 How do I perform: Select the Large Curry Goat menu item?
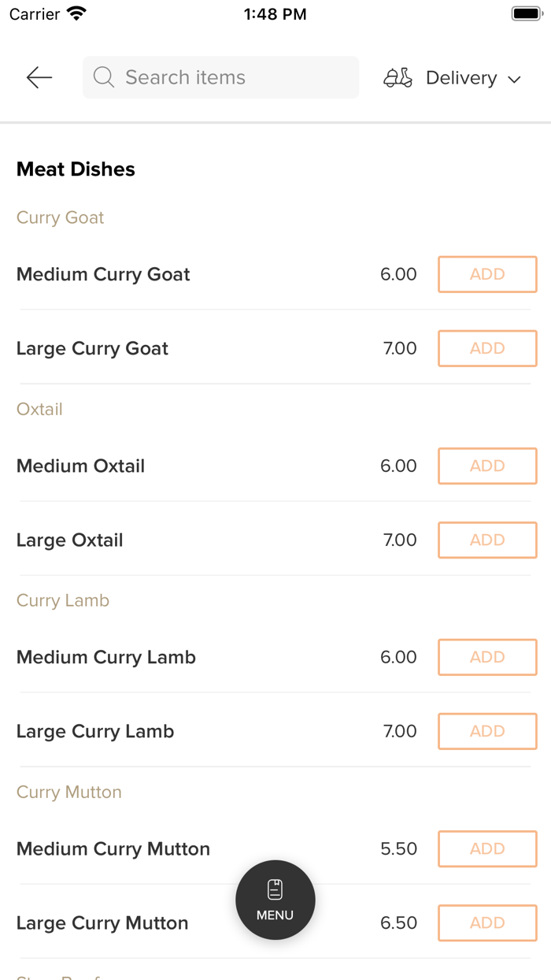pos(92,348)
